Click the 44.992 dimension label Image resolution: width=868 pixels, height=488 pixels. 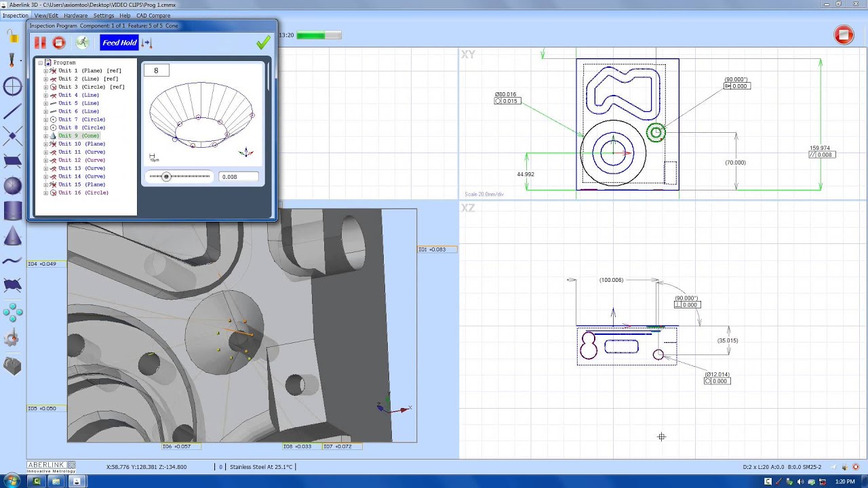coord(526,174)
